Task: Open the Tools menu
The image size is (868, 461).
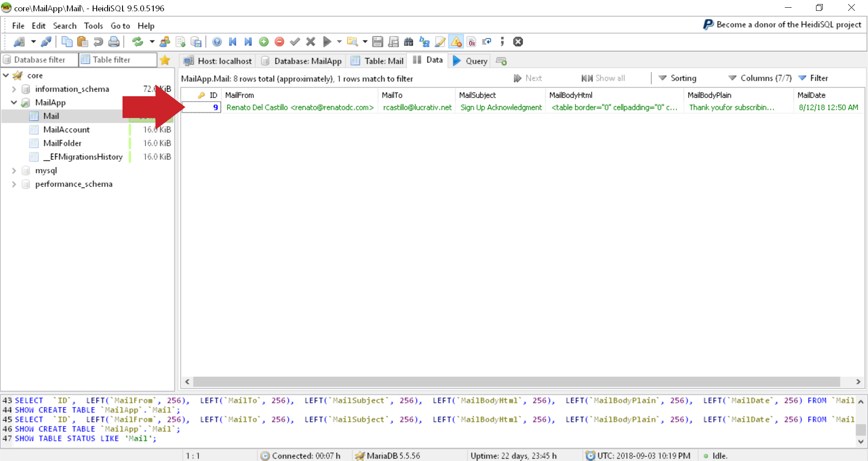Action: tap(94, 26)
